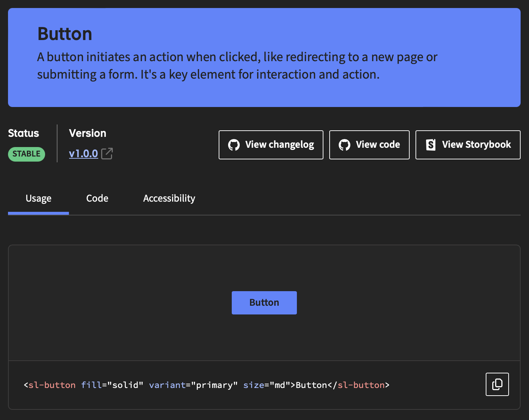Click the GitHub icon in View changelog
The width and height of the screenshot is (529, 420).
click(234, 145)
